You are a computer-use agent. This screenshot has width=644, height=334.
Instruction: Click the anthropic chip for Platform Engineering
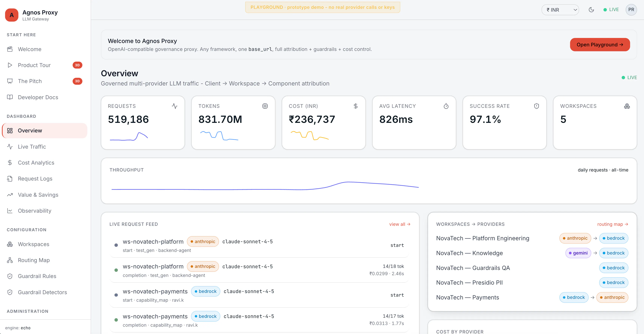point(575,238)
